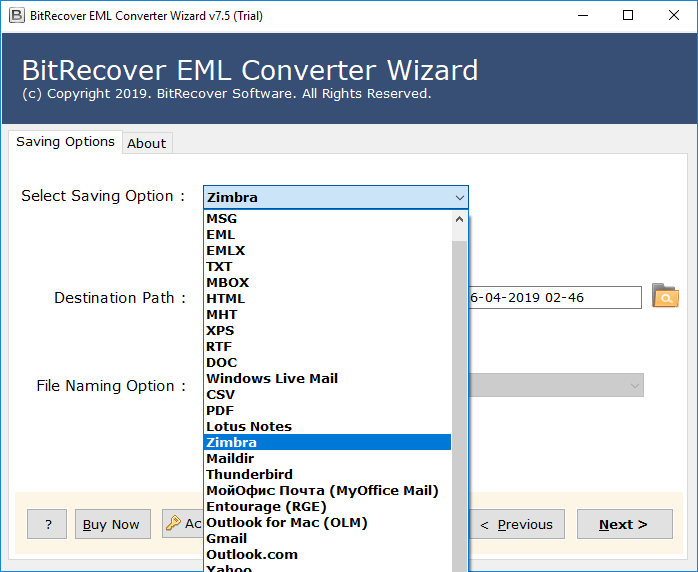The height and width of the screenshot is (572, 698).
Task: Select Lotus Notes option
Action: coord(328,427)
